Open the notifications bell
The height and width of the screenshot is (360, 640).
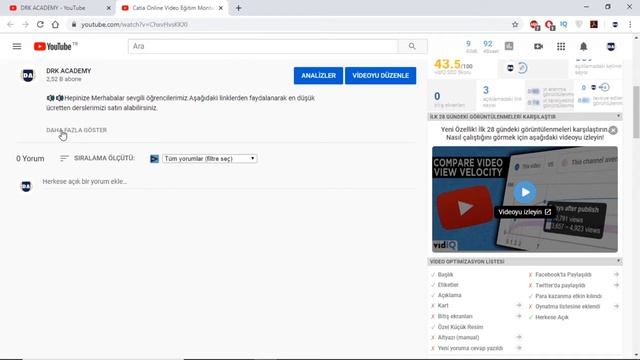click(x=584, y=47)
